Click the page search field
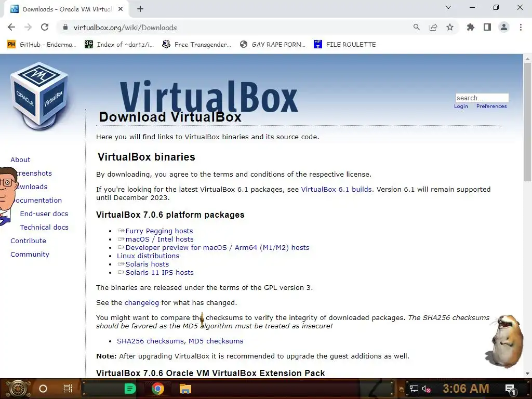 click(482, 98)
